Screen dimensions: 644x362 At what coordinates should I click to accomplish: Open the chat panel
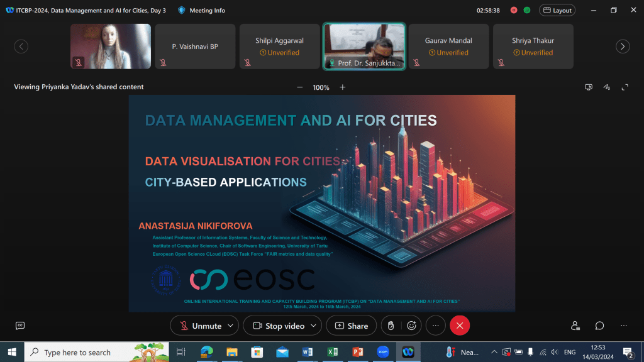pyautogui.click(x=599, y=326)
